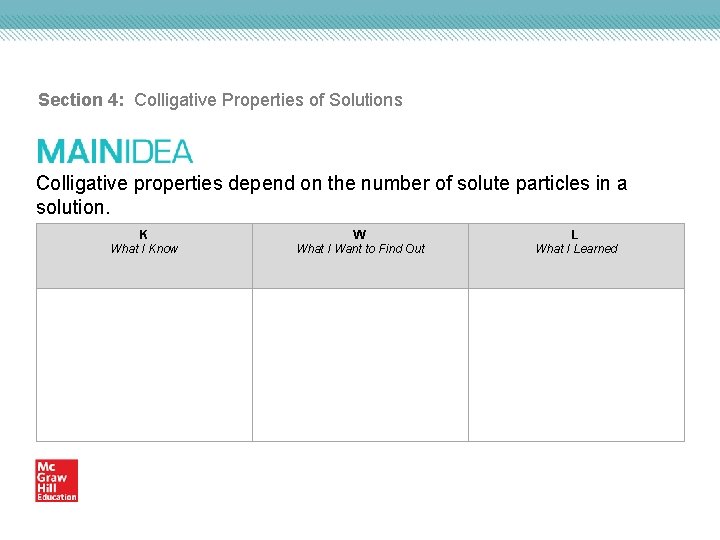This screenshot has height=540, width=720.
Task: Select the bold 'K' column letter
Action: pyautogui.click(x=143, y=235)
